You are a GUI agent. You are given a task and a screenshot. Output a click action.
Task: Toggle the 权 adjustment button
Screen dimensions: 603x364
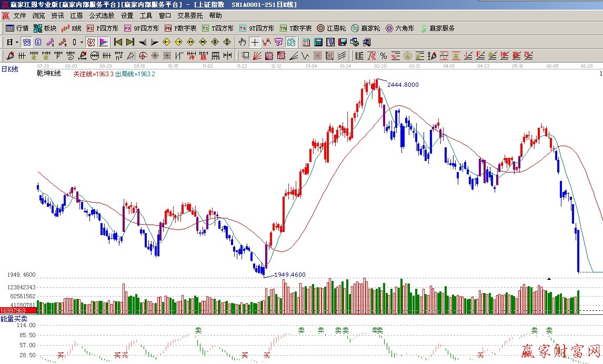pos(91,42)
